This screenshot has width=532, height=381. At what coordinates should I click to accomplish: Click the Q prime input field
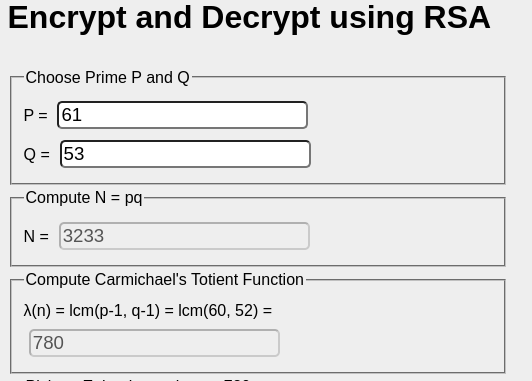(185, 154)
